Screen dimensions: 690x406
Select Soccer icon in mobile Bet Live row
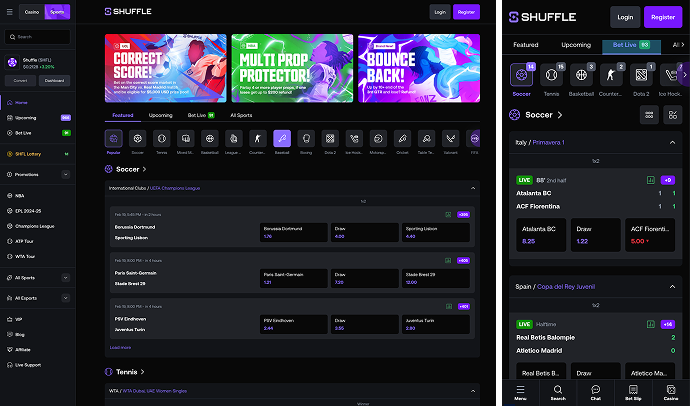[x=521, y=75]
